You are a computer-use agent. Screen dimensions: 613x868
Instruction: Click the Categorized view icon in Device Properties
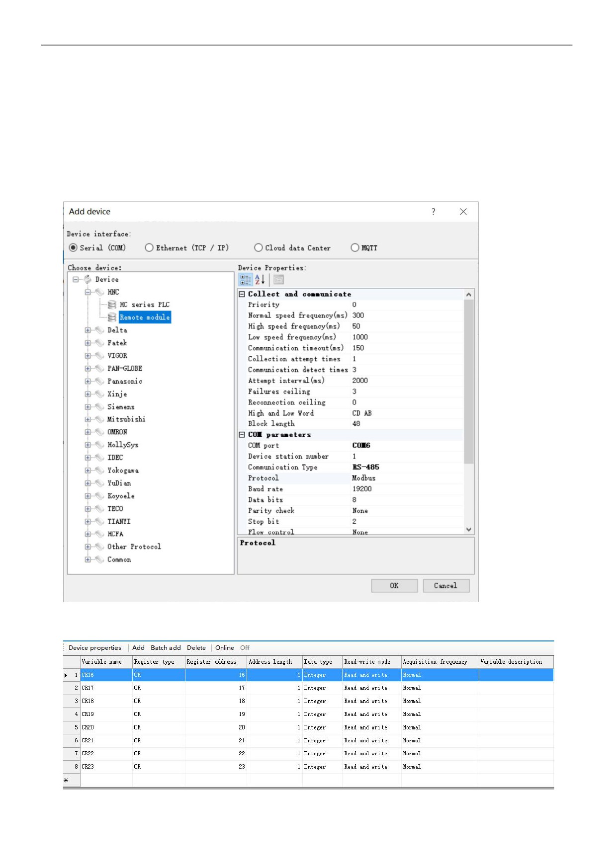coord(245,280)
